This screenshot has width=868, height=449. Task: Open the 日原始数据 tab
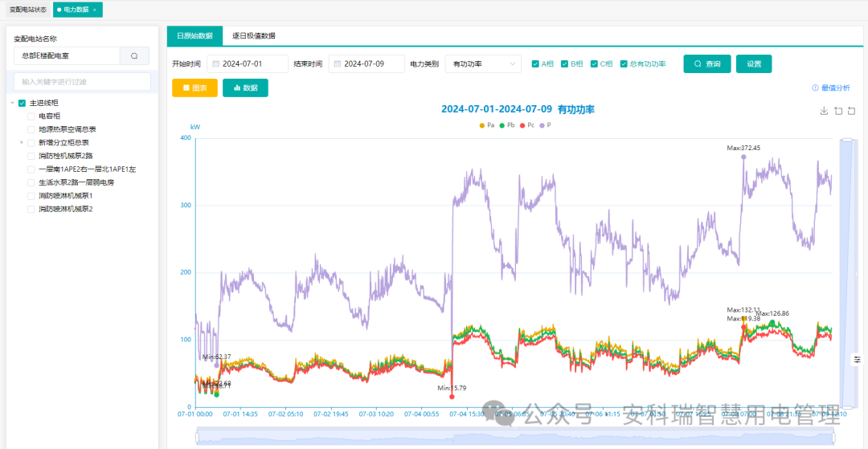(x=194, y=36)
